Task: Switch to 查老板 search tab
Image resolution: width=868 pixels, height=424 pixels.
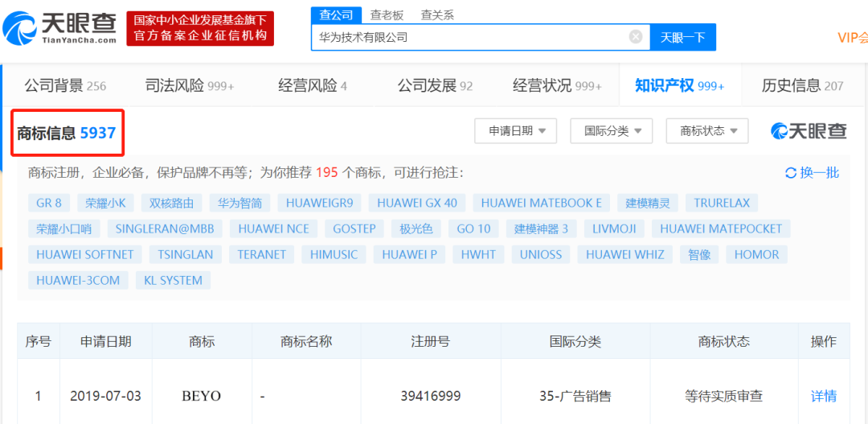Action: coord(387,15)
